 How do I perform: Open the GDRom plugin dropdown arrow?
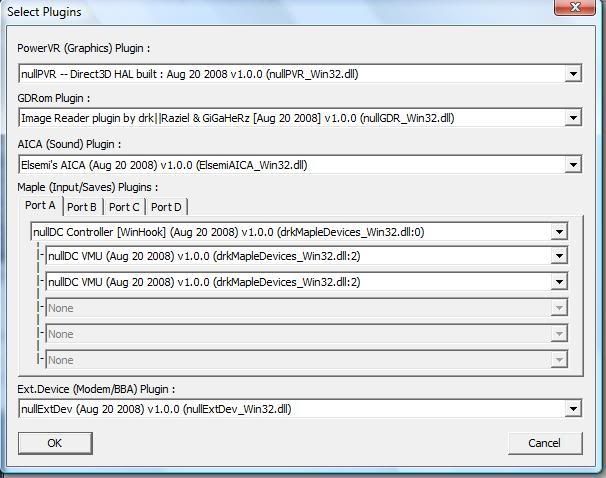[573, 118]
